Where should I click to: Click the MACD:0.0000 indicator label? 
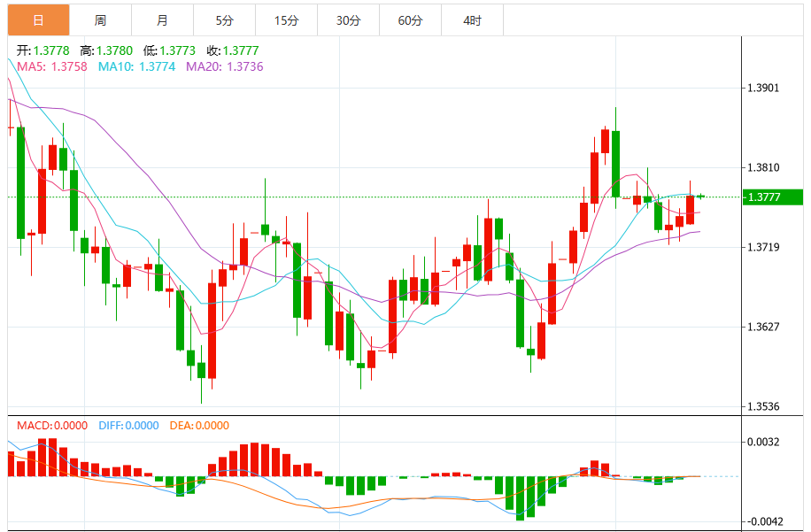[x=52, y=426]
